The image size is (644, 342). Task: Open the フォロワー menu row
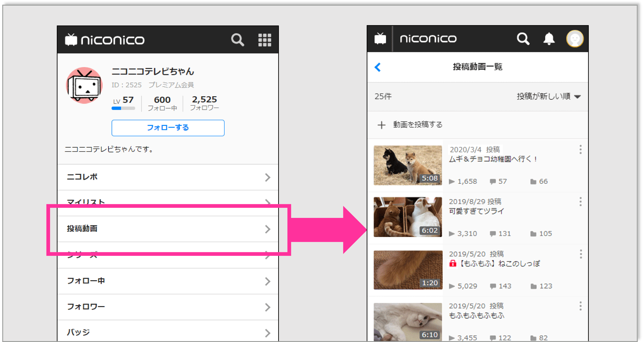click(168, 307)
